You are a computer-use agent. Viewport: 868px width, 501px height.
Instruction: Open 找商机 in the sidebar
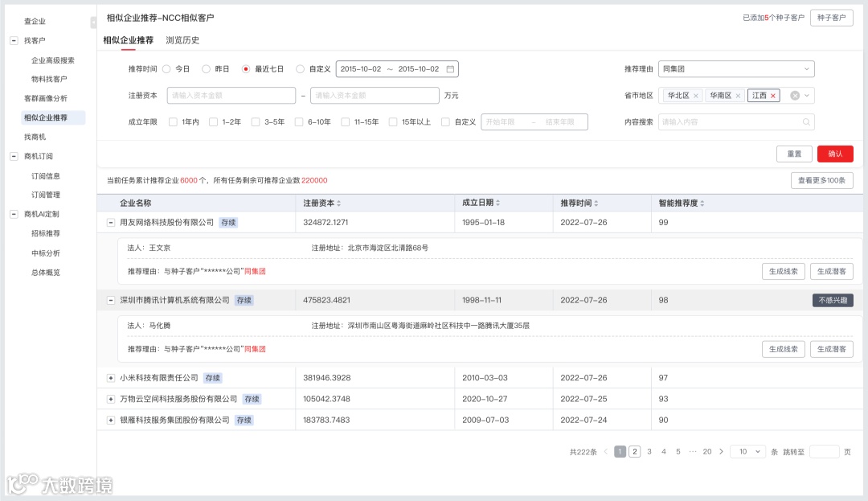coord(35,137)
